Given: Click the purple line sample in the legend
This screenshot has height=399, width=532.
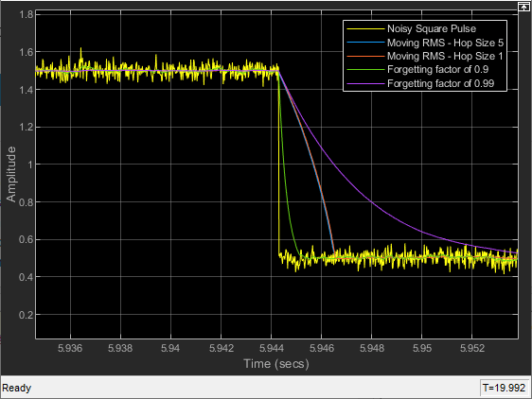Looking at the screenshot, I should [x=365, y=83].
